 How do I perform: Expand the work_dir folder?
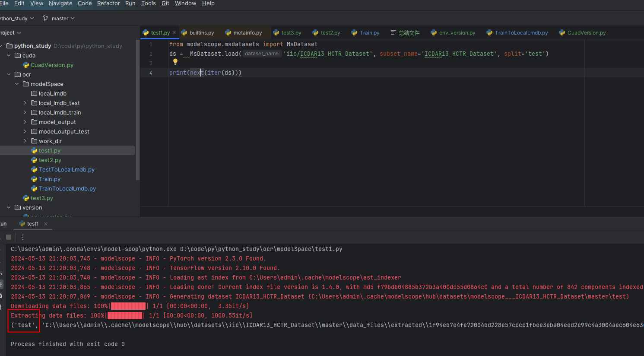point(25,141)
